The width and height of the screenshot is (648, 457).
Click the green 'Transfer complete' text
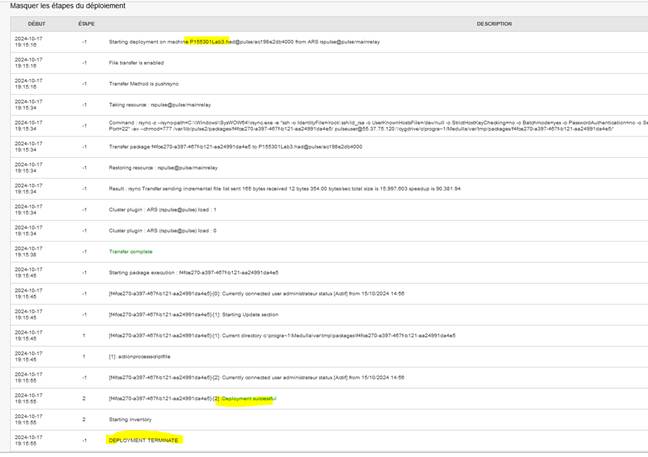pyautogui.click(x=130, y=252)
